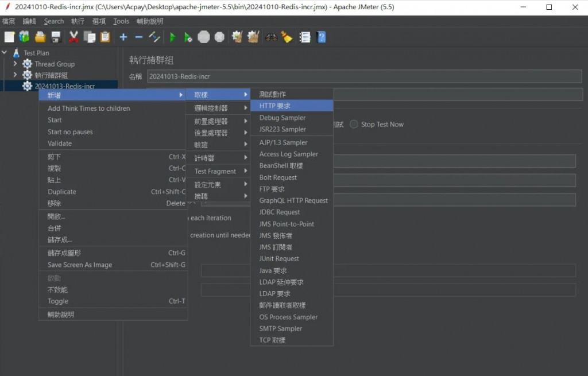The image size is (588, 376).
Task: Open the 選項 menu
Action: 99,21
